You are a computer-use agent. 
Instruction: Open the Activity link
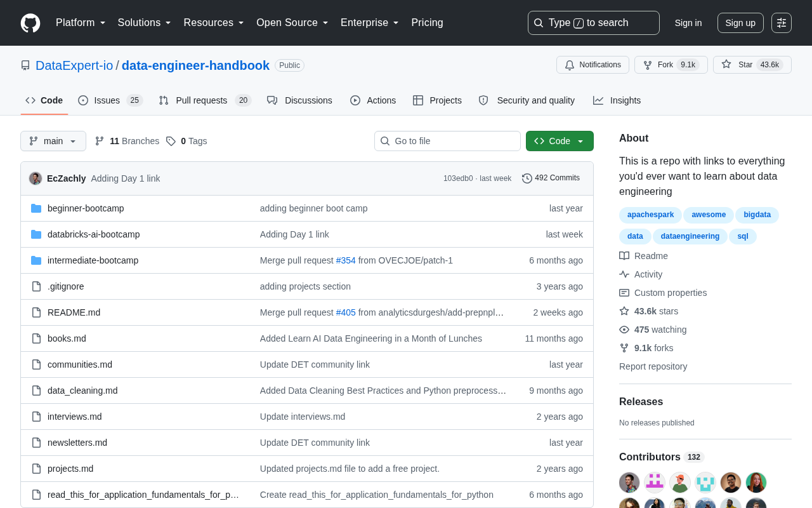click(641, 274)
